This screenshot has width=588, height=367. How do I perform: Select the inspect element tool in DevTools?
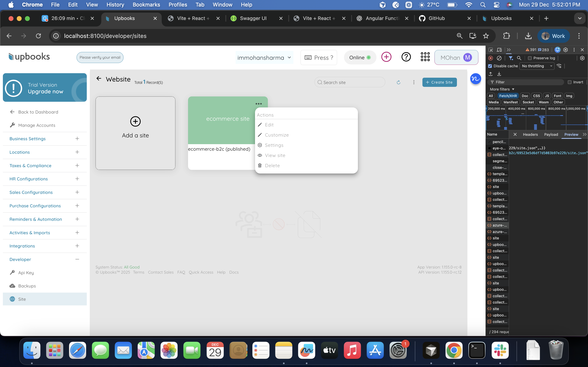point(490,50)
